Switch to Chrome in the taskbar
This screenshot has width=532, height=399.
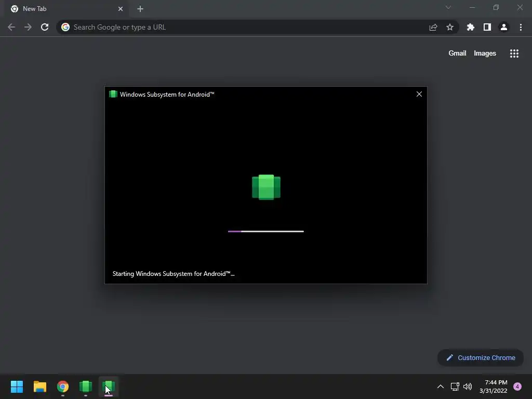[x=63, y=387]
